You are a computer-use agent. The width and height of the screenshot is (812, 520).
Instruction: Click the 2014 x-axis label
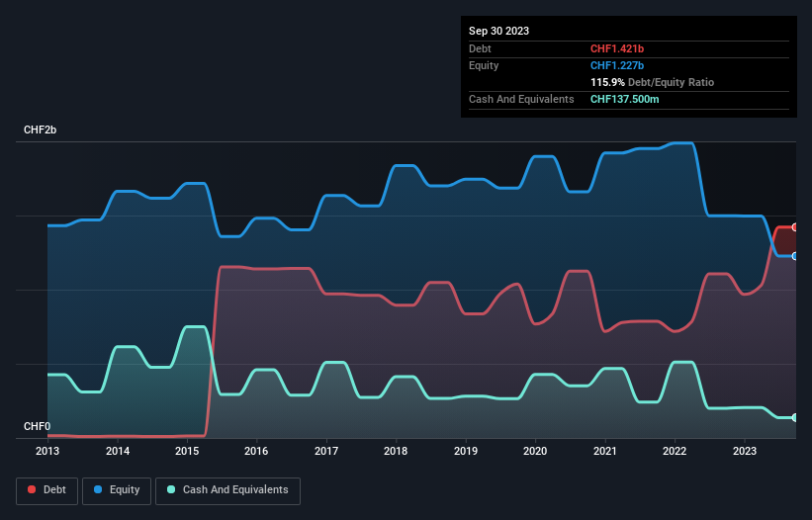click(x=118, y=451)
